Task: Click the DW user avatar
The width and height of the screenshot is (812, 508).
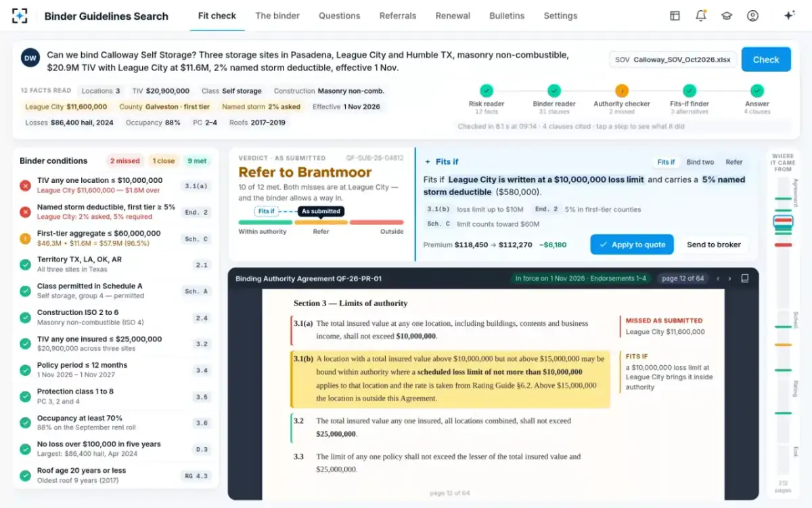Action: [30, 58]
